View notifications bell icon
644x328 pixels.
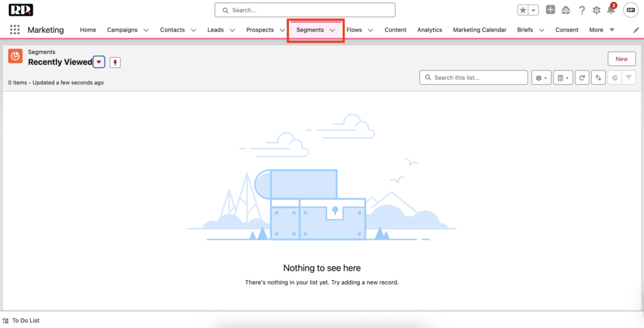[611, 10]
